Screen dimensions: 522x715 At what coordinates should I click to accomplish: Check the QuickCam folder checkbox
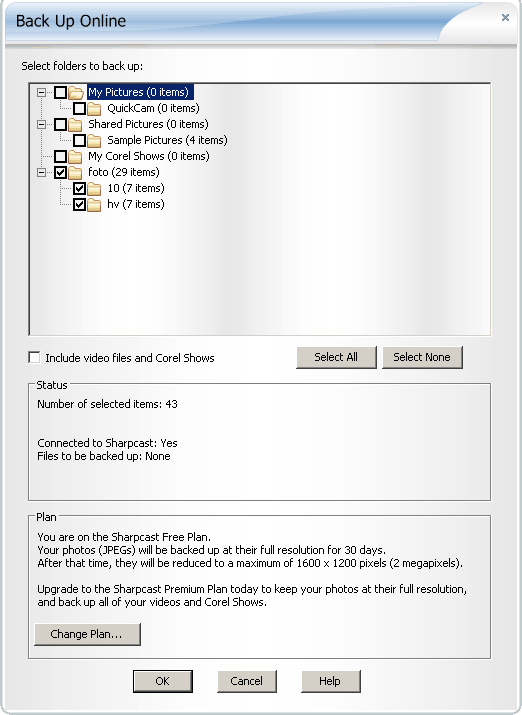[79, 109]
